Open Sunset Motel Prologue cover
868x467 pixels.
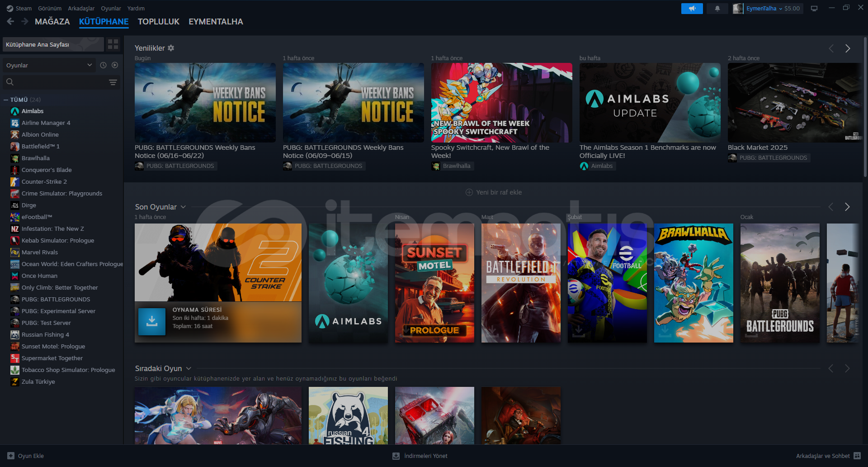434,283
